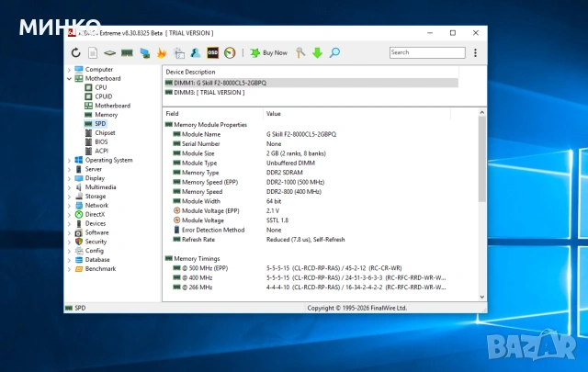Click the DDR2 SDRAM memory type value

(x=284, y=173)
